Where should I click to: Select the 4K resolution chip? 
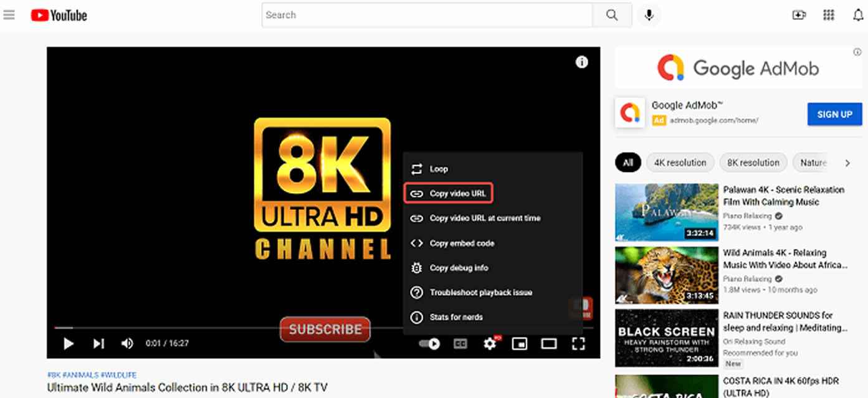680,163
